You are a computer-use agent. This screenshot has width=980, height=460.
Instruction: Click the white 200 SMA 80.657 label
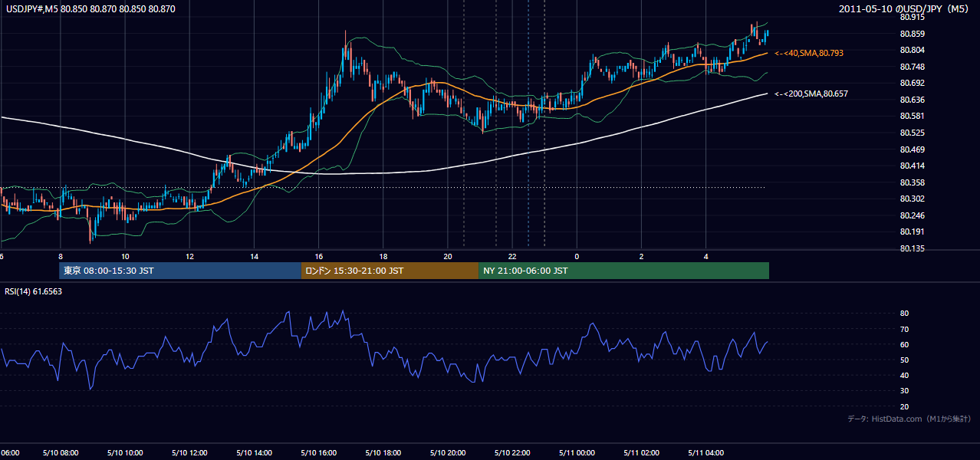(812, 94)
